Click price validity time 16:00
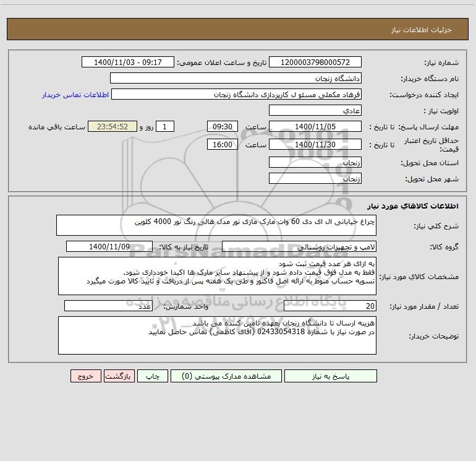This screenshot has width=476, height=461. (x=222, y=144)
